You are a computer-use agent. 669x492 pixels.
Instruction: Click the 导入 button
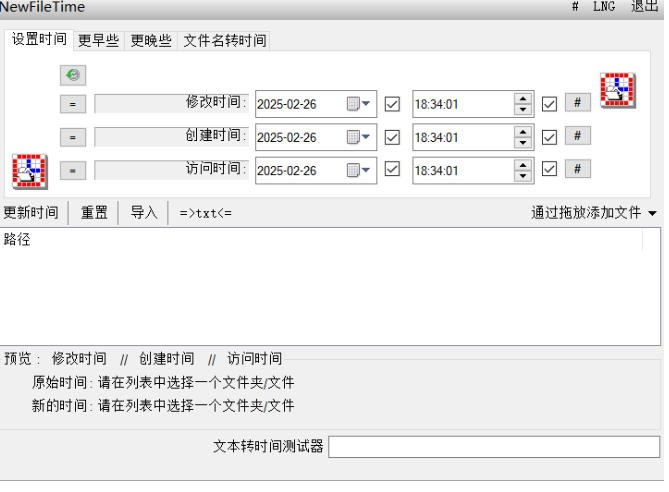click(144, 213)
